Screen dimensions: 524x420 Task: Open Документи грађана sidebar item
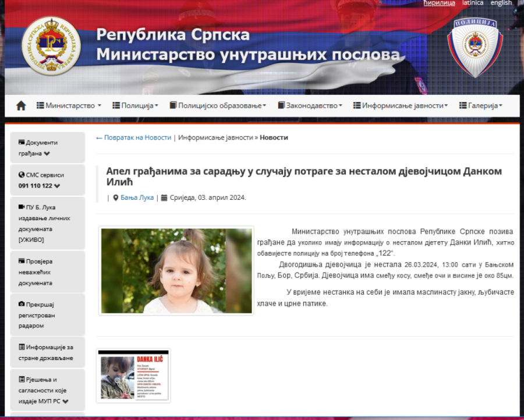click(x=47, y=148)
